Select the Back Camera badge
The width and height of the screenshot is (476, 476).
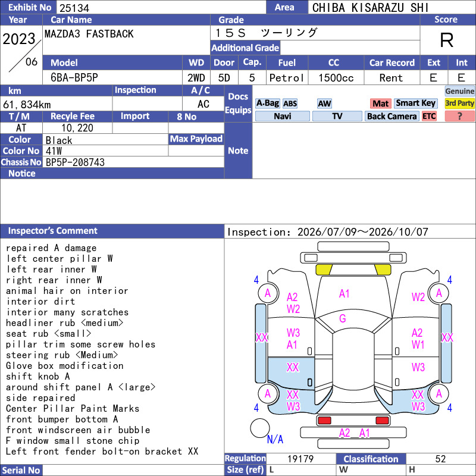pos(392,116)
